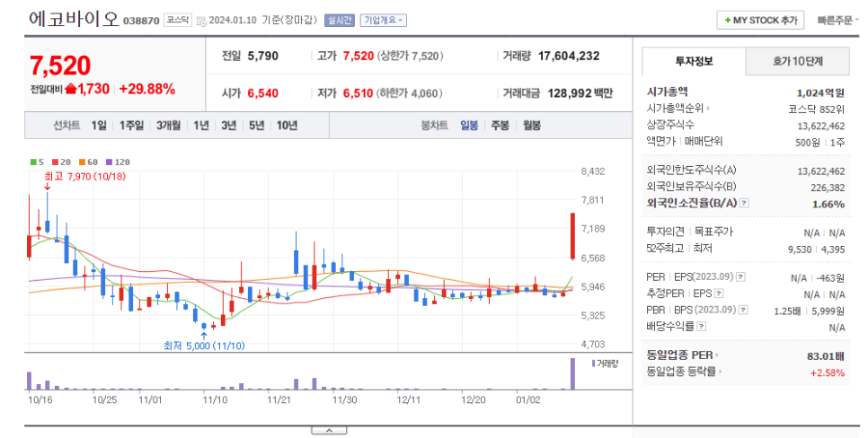Open help icon next to 추정PER EPS
The height and width of the screenshot is (438, 868).
(x=719, y=293)
